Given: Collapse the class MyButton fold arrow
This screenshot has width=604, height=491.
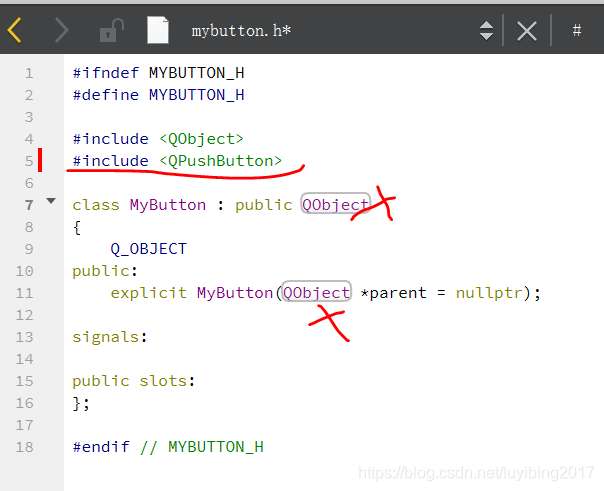Looking at the screenshot, I should click(51, 201).
